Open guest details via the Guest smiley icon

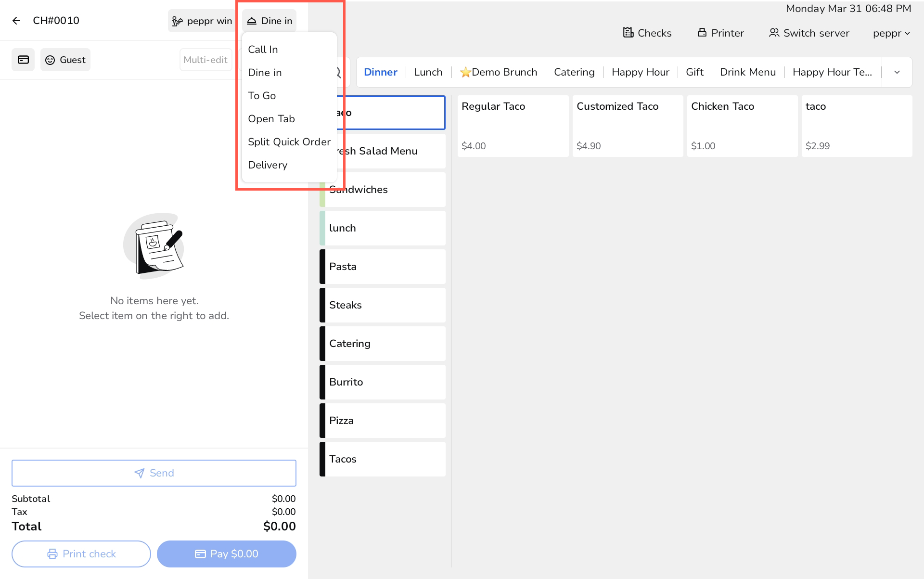click(x=50, y=60)
